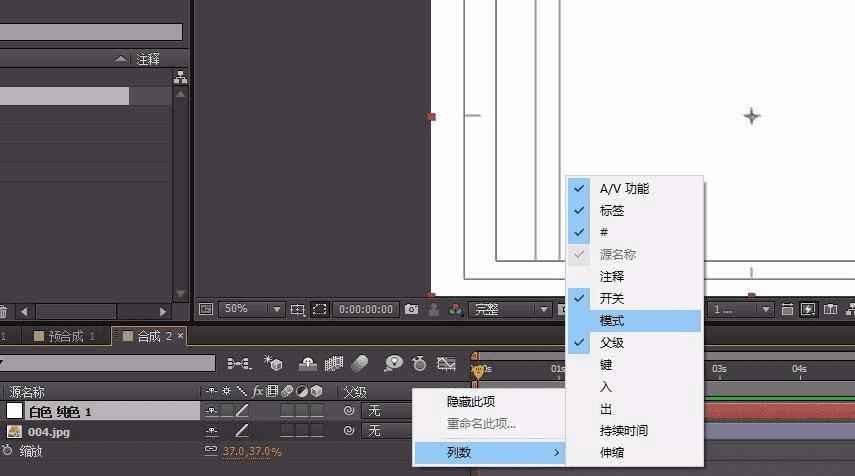Click the current time indicator playhead

point(478,371)
